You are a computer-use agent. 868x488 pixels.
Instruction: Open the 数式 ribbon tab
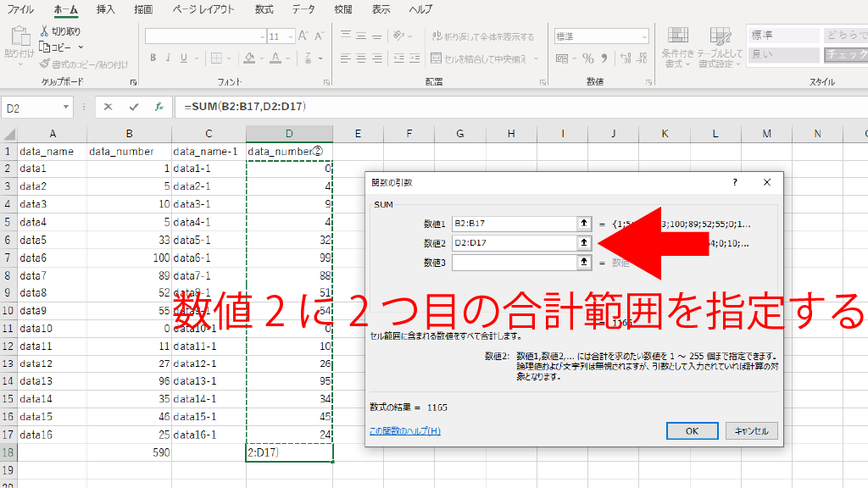264,9
